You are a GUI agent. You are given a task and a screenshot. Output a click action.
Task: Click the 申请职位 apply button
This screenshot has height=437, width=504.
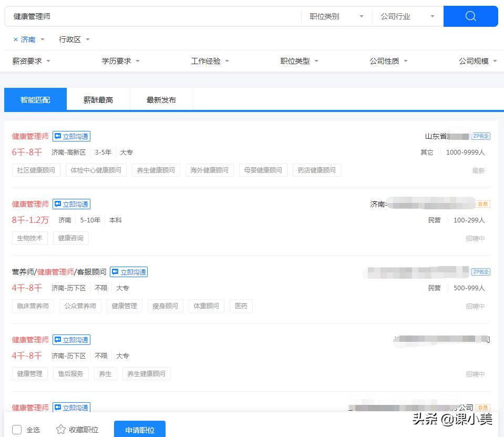coord(139,430)
